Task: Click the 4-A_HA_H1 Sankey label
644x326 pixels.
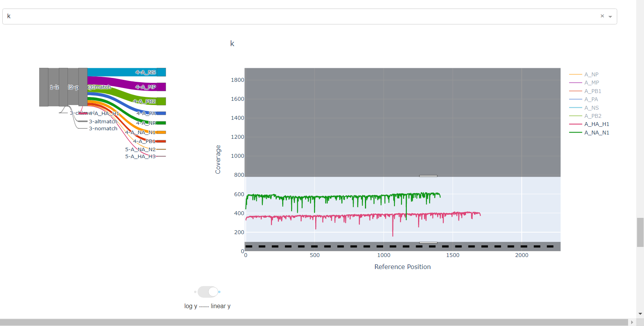Action: click(x=104, y=114)
